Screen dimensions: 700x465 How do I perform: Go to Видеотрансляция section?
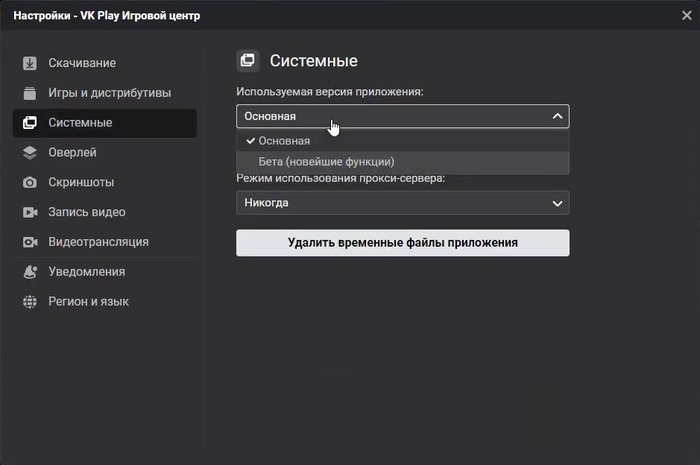coord(105,242)
